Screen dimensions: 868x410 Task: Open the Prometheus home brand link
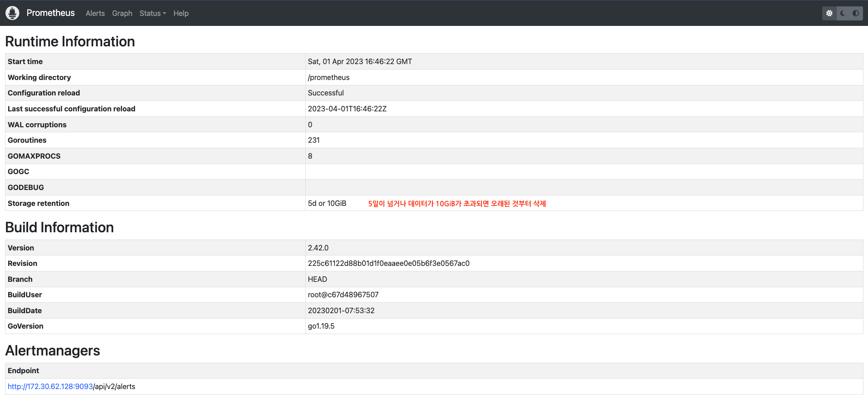(50, 13)
